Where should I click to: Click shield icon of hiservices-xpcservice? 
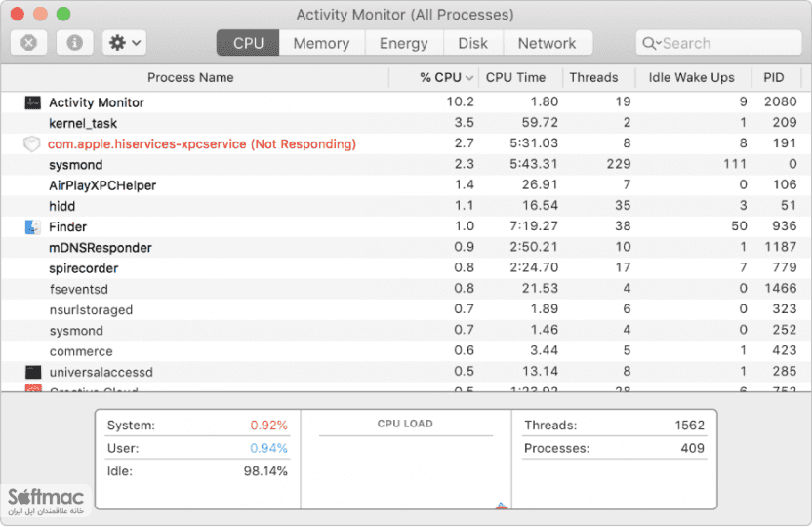31,143
